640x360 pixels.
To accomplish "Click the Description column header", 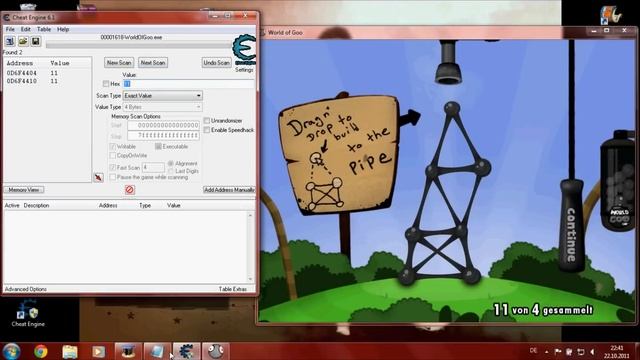I will (x=36, y=205).
